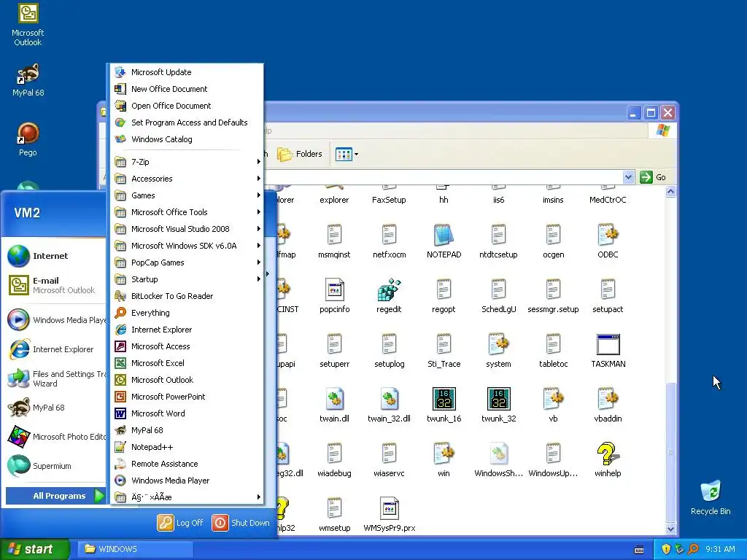Image resolution: width=747 pixels, height=560 pixels.
Task: Click the security shield tray icon
Action: 666,549
